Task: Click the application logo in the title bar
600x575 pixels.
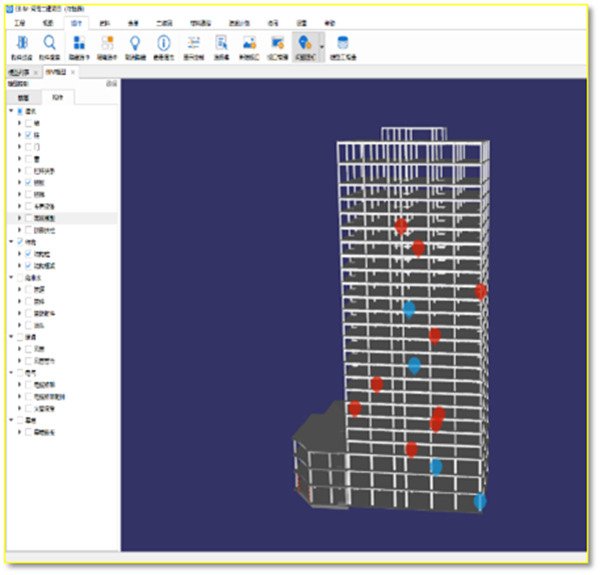Action: [x=10, y=9]
